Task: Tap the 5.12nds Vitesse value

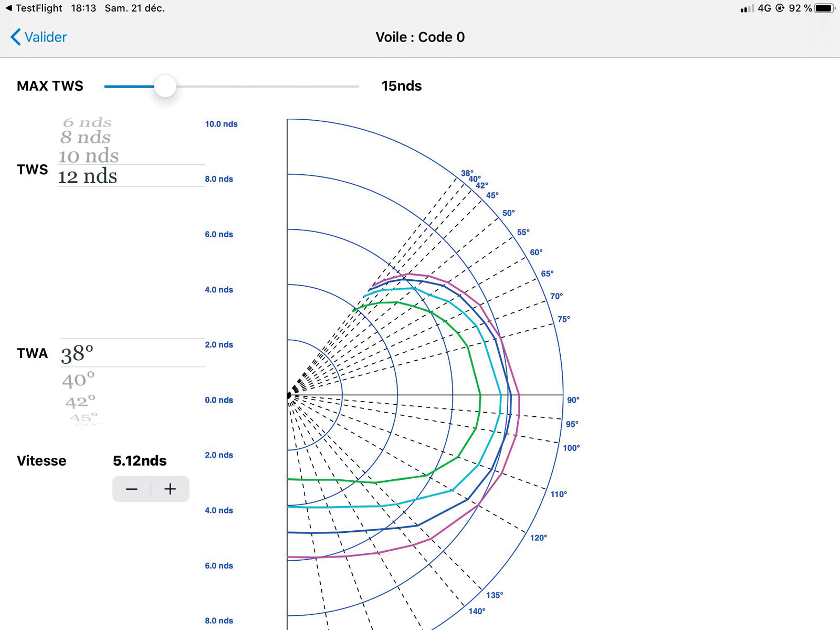Action: click(x=140, y=461)
